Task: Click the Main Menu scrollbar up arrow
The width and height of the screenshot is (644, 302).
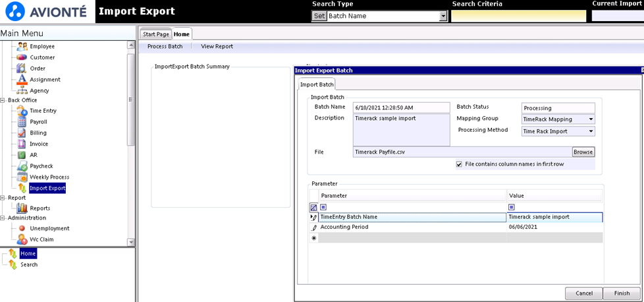Action: (130, 45)
